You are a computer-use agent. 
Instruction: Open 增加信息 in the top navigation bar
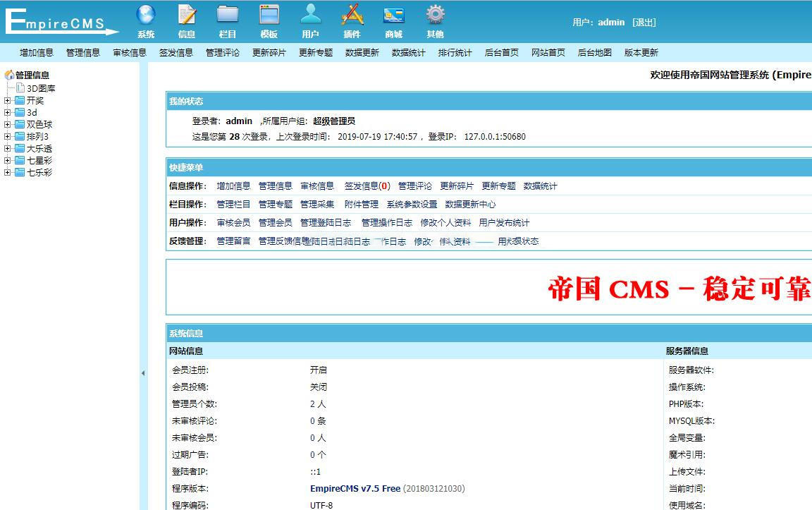tap(36, 52)
